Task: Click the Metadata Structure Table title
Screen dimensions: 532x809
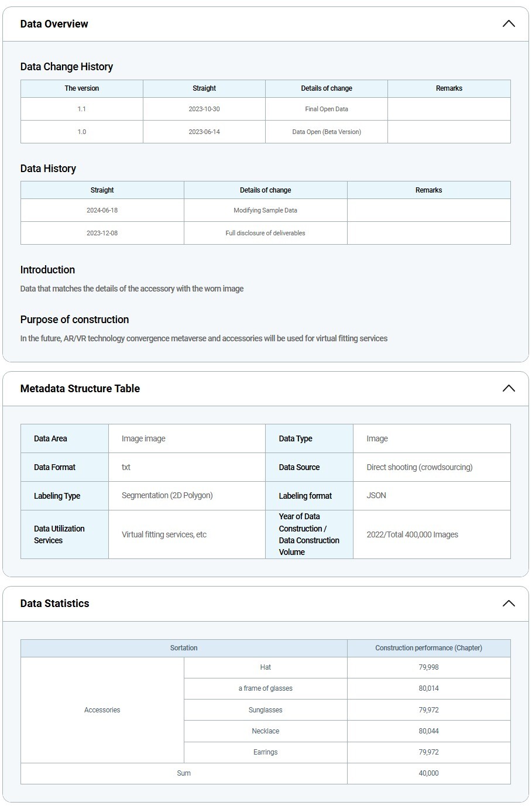Action: point(80,389)
